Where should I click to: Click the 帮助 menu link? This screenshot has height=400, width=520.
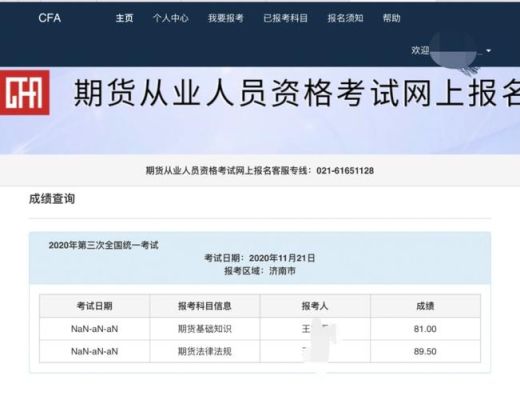click(x=391, y=18)
